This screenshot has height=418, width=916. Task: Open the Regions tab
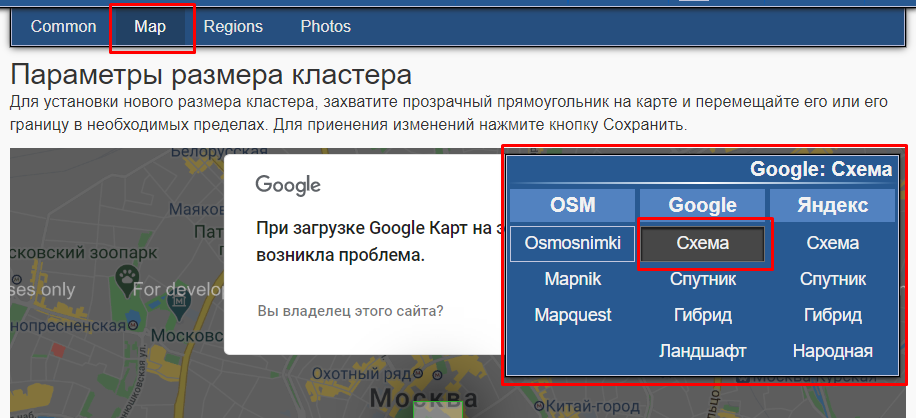[x=233, y=27]
